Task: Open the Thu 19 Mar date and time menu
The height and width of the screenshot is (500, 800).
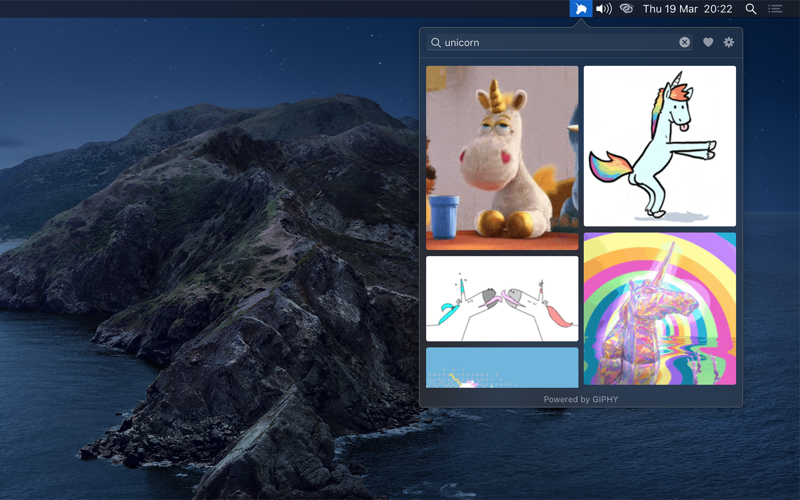Action: pos(687,9)
